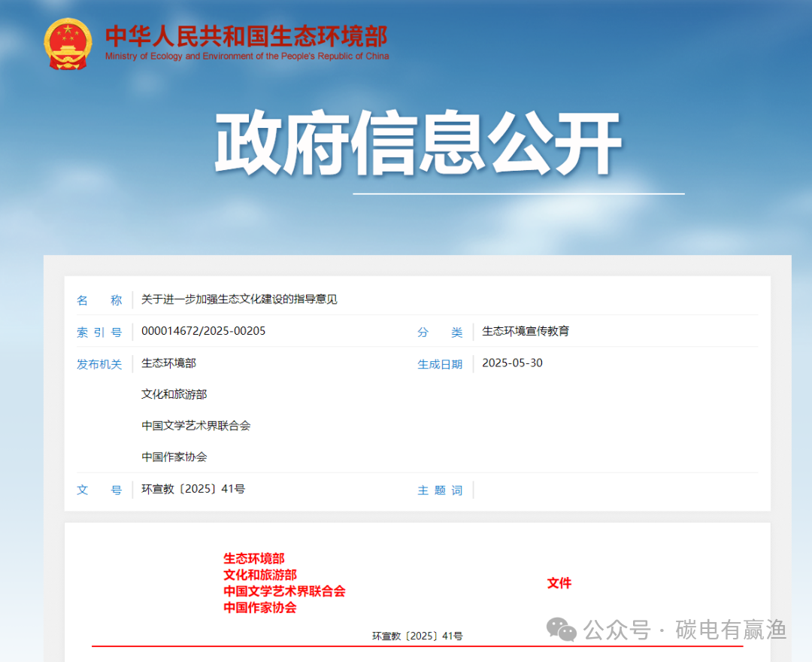Viewport: 812px width, 662px height.
Task: Open the 生态环境宣传教育 category entry
Action: pos(525,331)
